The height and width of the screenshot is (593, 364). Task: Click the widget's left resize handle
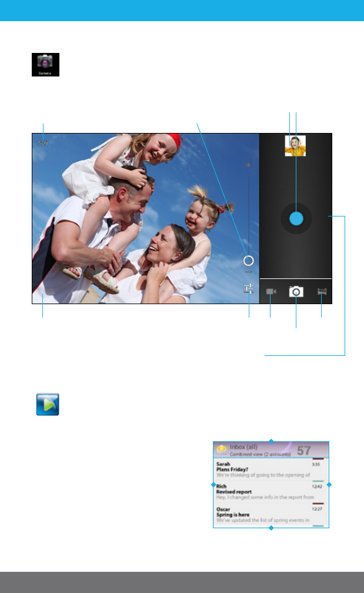pos(213,485)
